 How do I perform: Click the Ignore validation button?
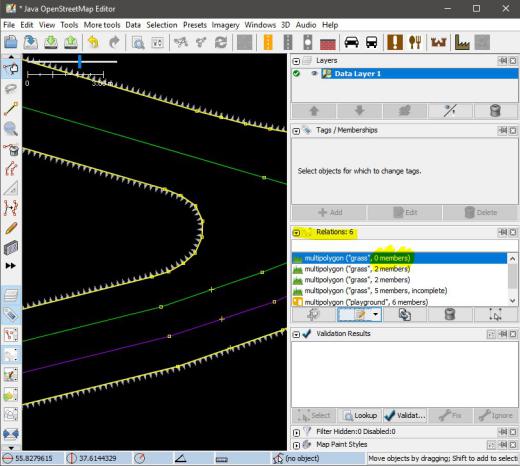pos(496,416)
